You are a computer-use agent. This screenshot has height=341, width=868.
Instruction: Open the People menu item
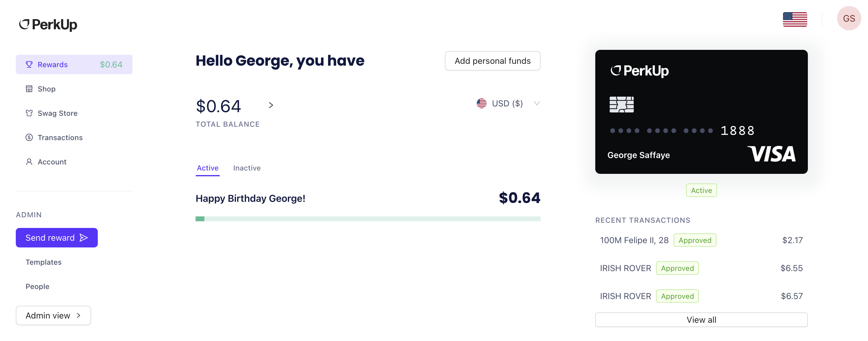37,286
